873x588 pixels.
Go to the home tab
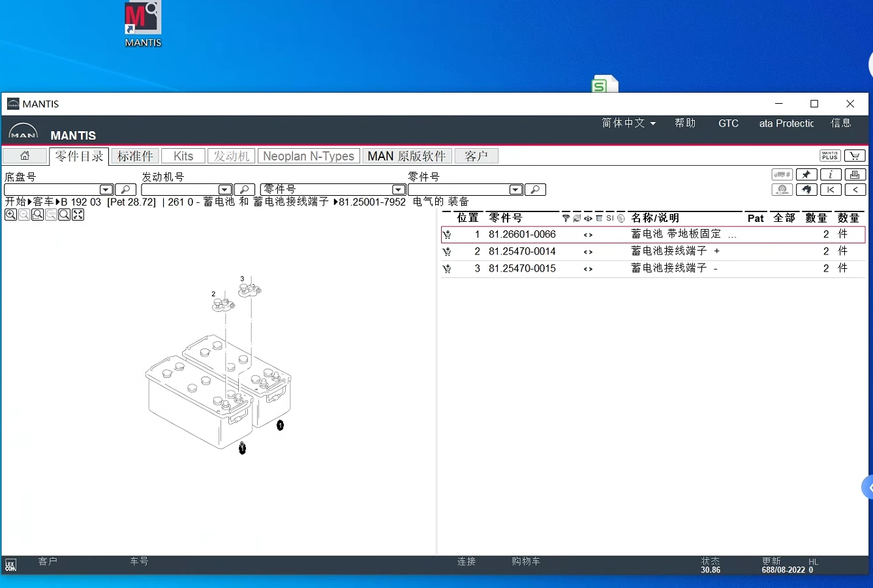click(x=25, y=156)
